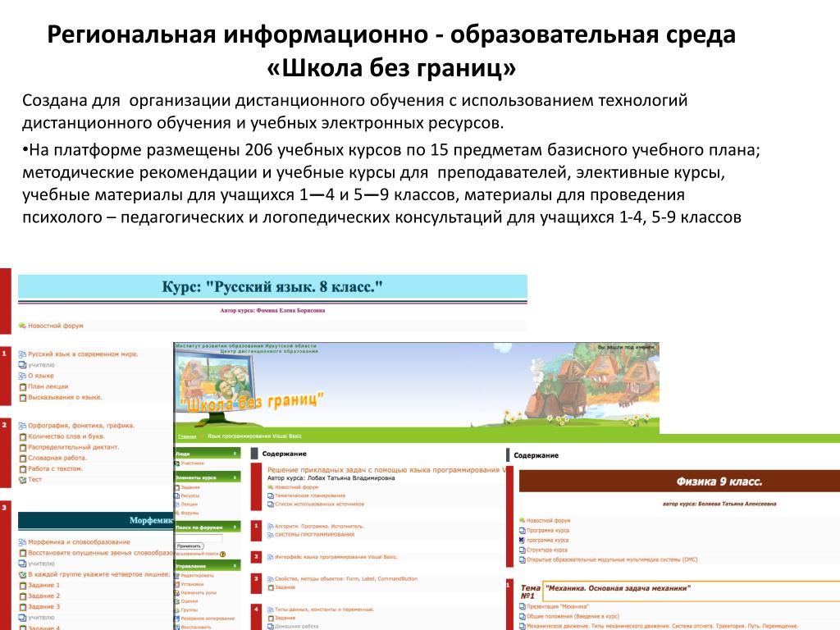Click icon next to Высказывания о языке
This screenshot has height=630, width=840.
tap(22, 398)
